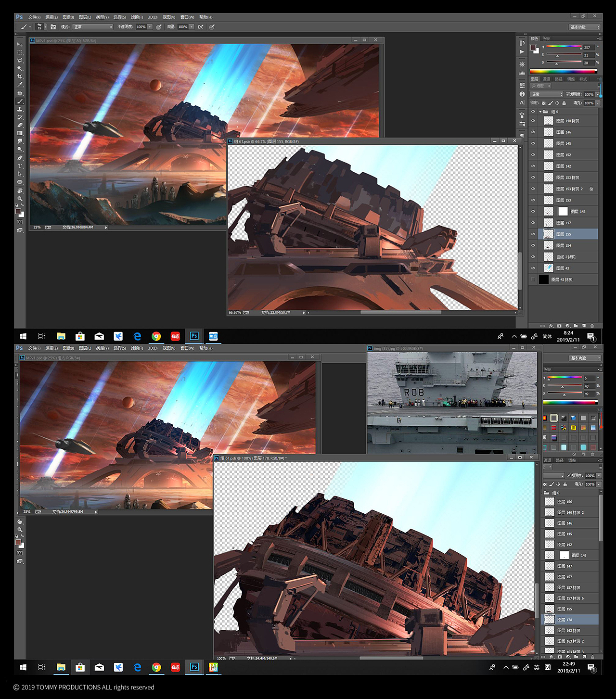This screenshot has height=699, width=616.
Task: Click the color spectrum bar below B value 28
Action: click(564, 71)
